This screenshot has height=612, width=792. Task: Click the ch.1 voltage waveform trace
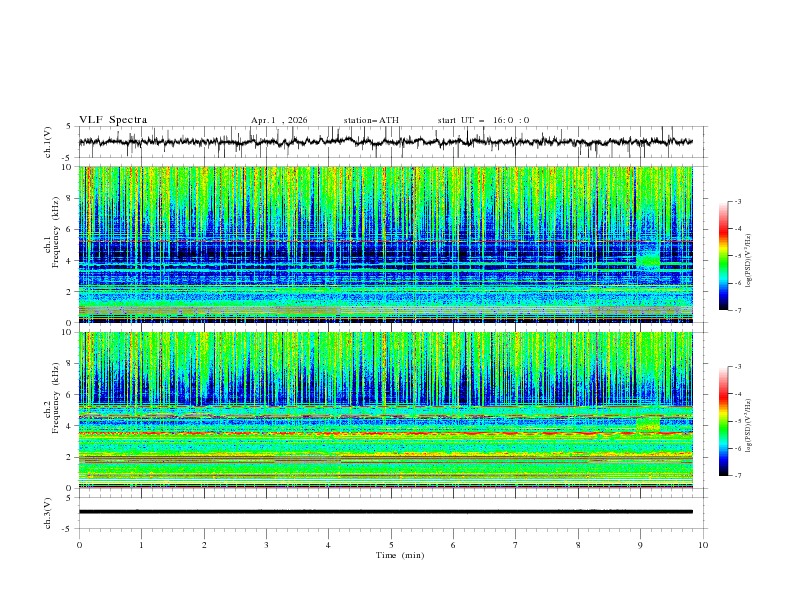pos(385,142)
